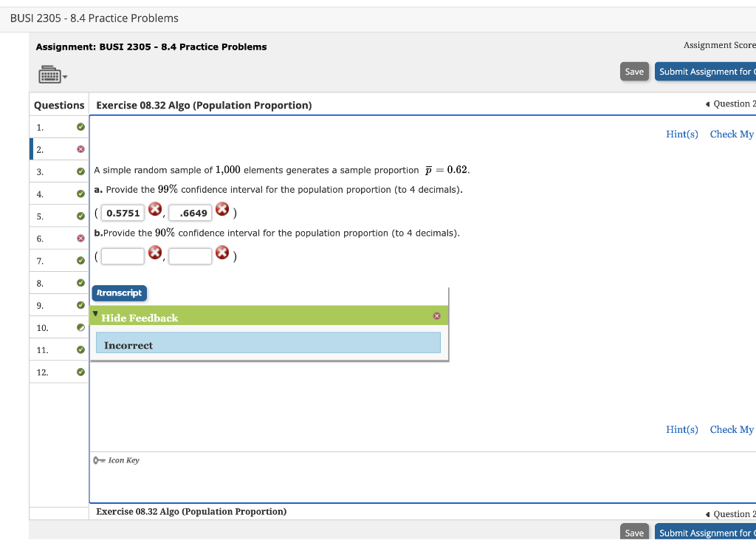756x543 pixels.
Task: Click the green checkmark beside question 1
Action: click(x=80, y=126)
